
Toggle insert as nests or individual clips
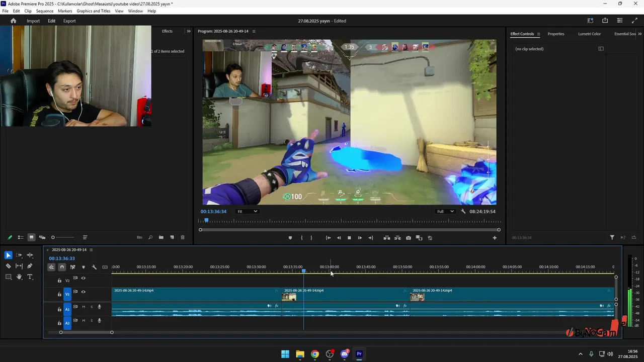point(51,267)
